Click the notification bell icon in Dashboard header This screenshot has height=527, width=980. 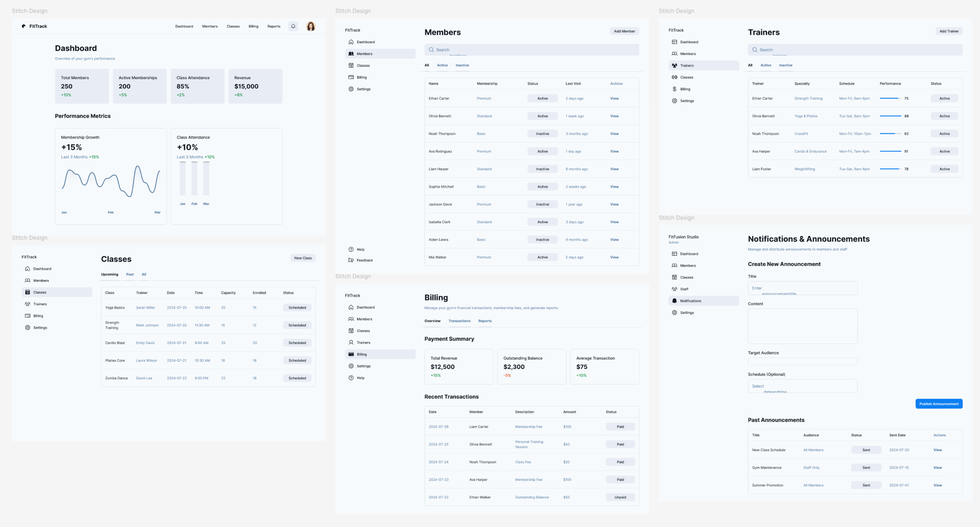(293, 26)
